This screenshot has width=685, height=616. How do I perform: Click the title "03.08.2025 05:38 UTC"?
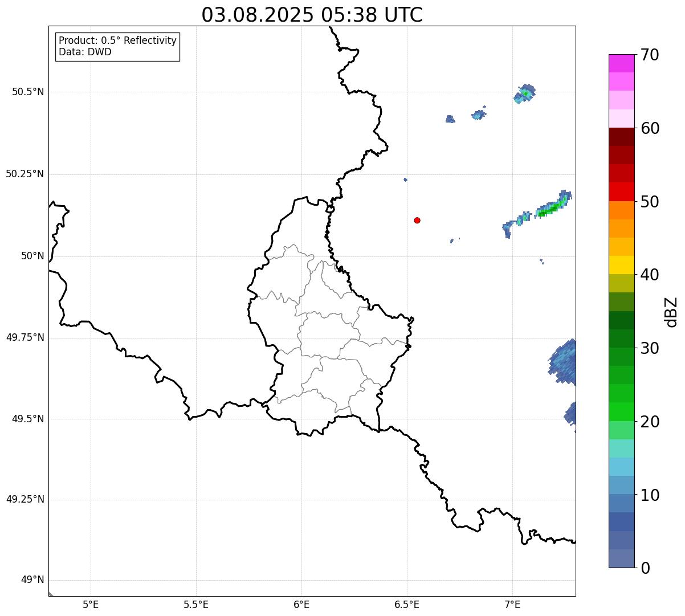[x=312, y=15]
